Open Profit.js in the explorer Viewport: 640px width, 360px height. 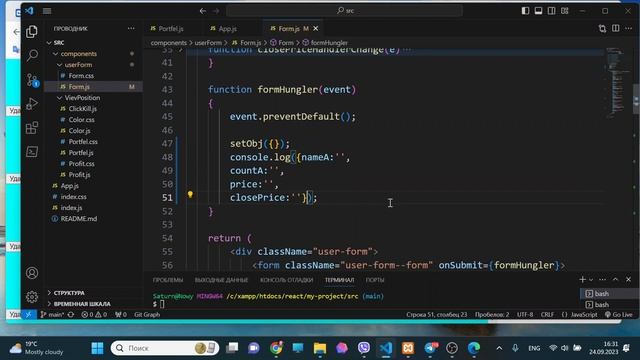(79, 175)
